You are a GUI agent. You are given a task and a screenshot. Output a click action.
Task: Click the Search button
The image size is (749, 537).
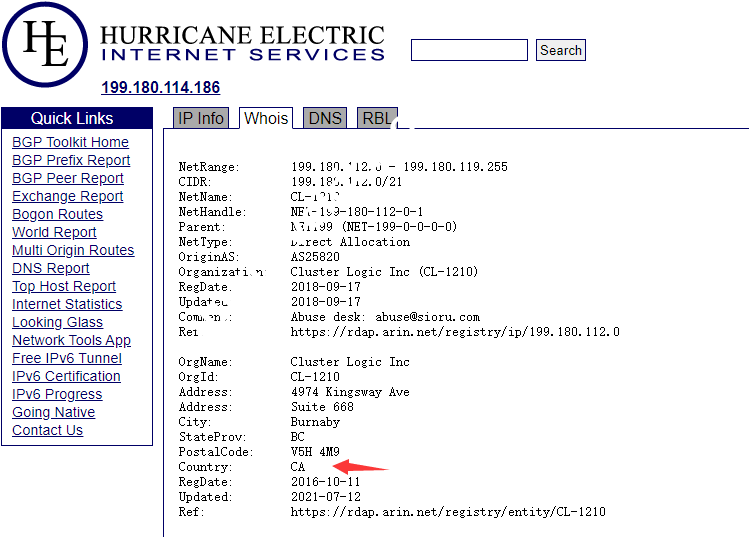tap(561, 50)
